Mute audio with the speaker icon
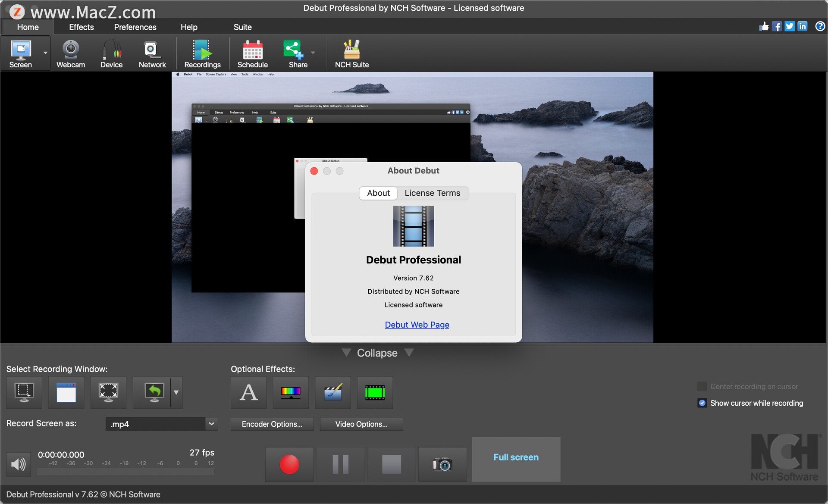 coord(19,464)
